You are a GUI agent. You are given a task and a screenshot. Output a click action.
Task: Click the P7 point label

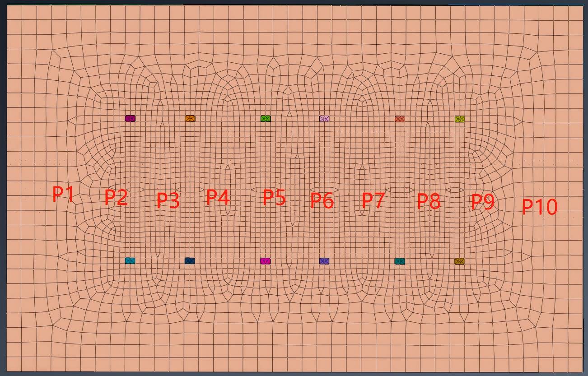point(373,200)
